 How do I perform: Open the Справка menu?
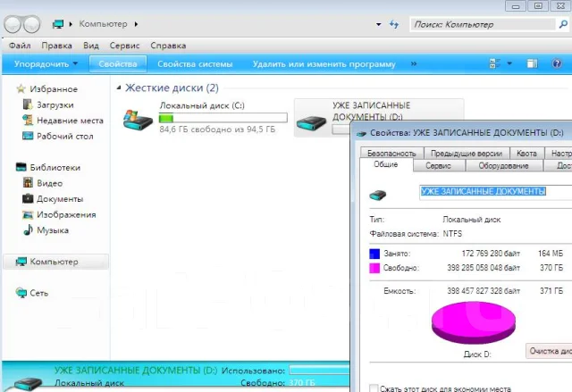(x=168, y=46)
